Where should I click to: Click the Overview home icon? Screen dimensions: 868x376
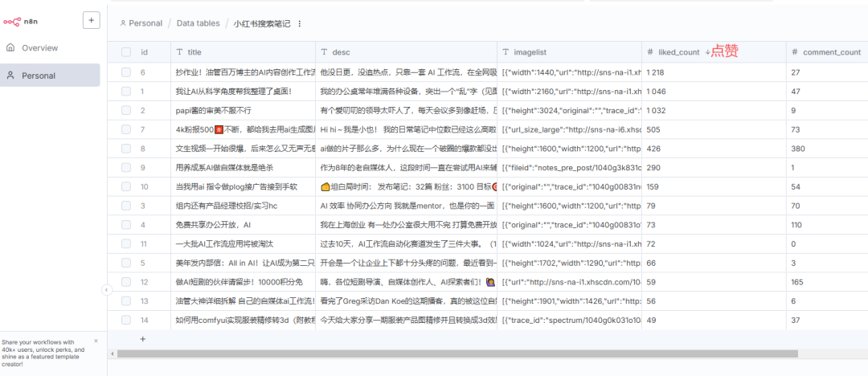pos(10,47)
